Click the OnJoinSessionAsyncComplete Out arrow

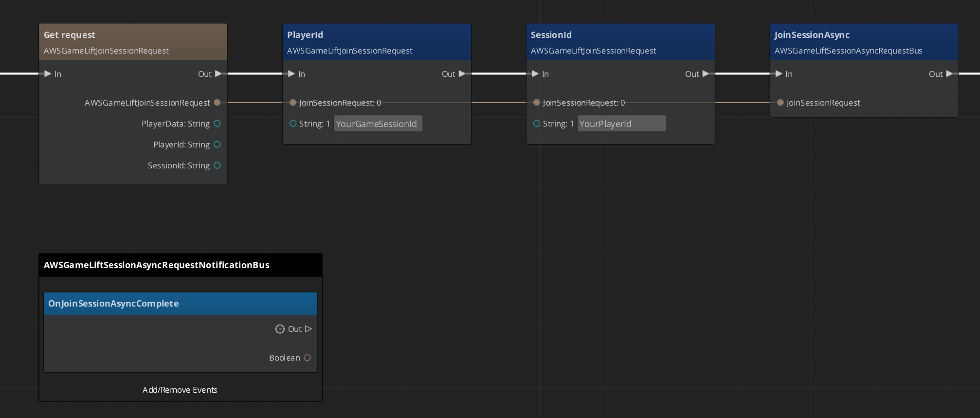(x=308, y=329)
